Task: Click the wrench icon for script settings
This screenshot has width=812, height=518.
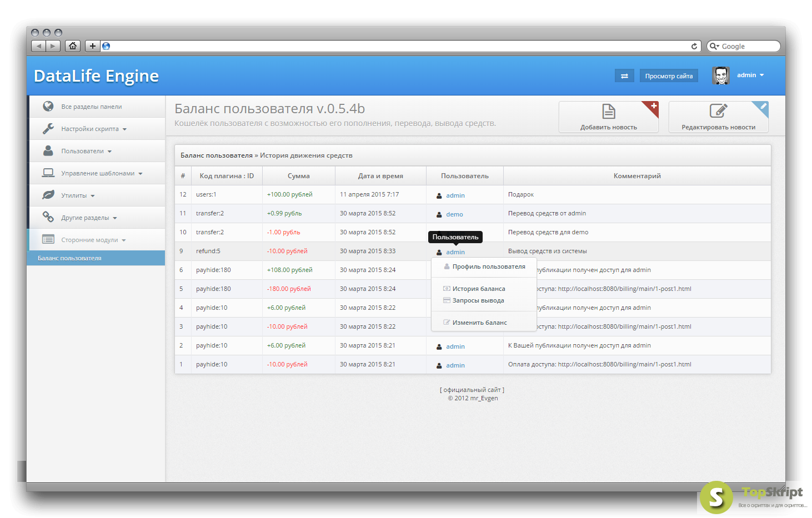Action: point(48,128)
